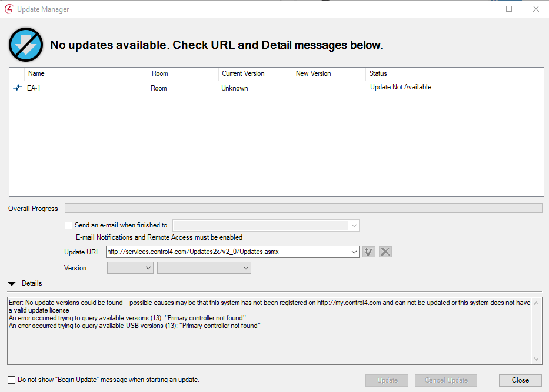Click the Close button

click(x=520, y=380)
